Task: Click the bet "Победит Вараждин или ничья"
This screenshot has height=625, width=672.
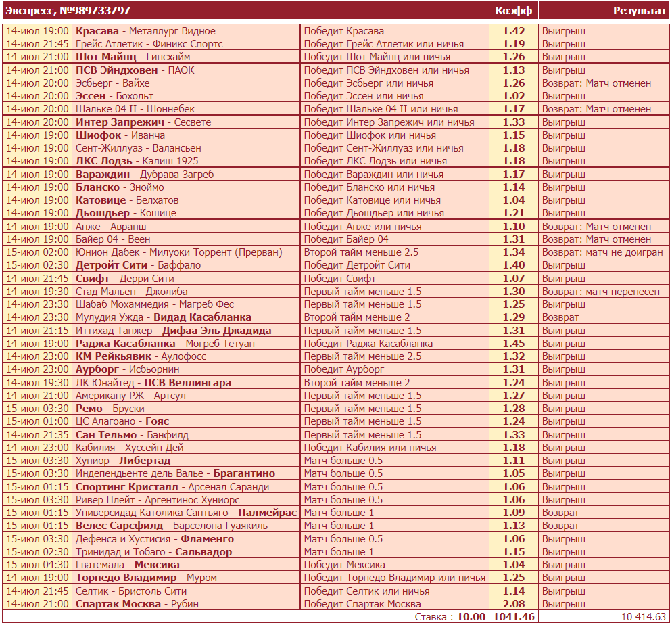Action: [x=374, y=175]
